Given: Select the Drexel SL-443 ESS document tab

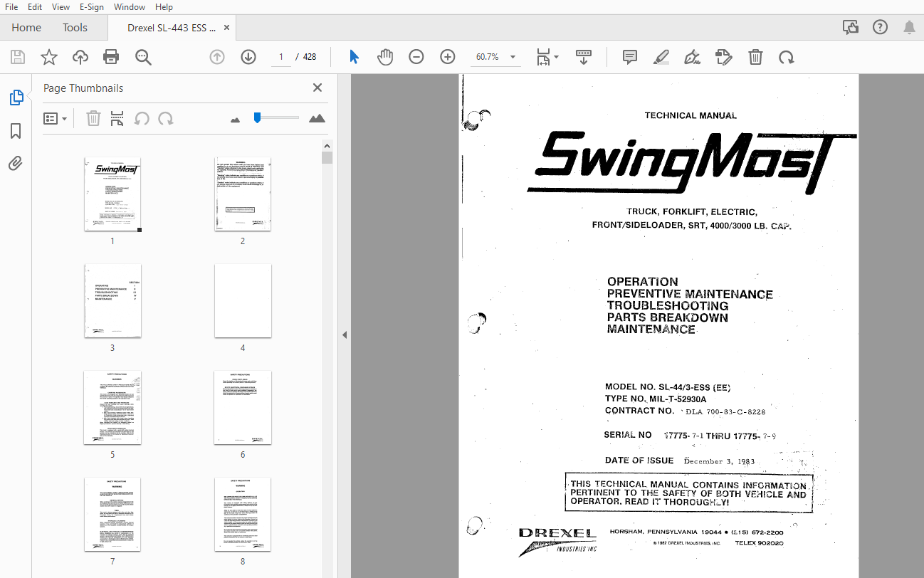Looking at the screenshot, I should [x=172, y=28].
